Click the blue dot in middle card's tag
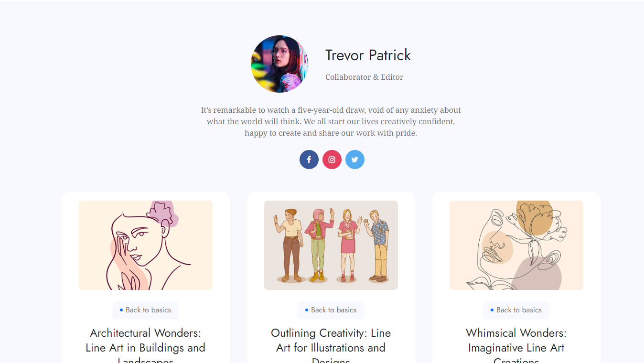The width and height of the screenshot is (644, 363). (307, 310)
